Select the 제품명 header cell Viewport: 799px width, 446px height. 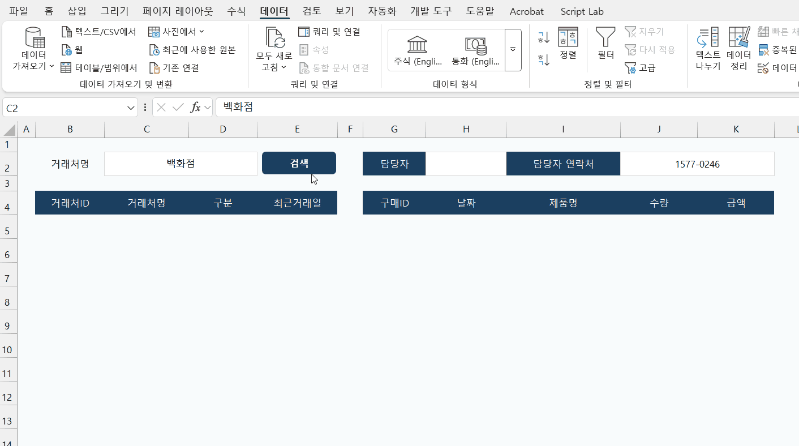[563, 203]
